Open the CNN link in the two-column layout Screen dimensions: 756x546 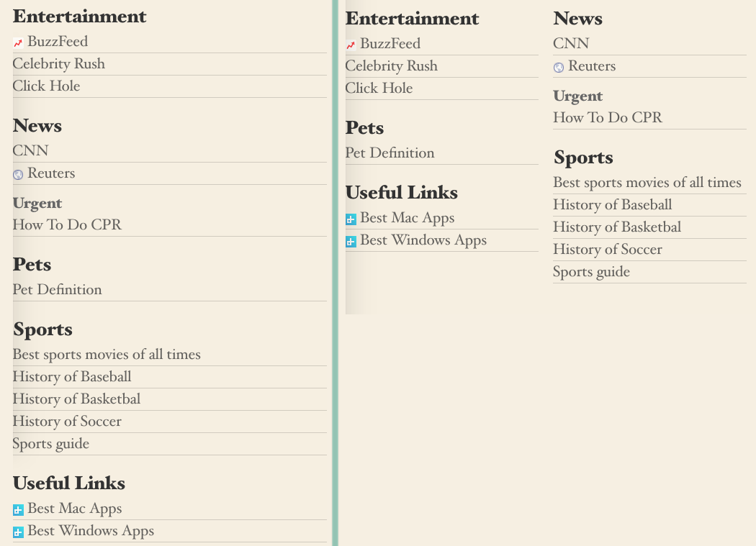(x=571, y=43)
